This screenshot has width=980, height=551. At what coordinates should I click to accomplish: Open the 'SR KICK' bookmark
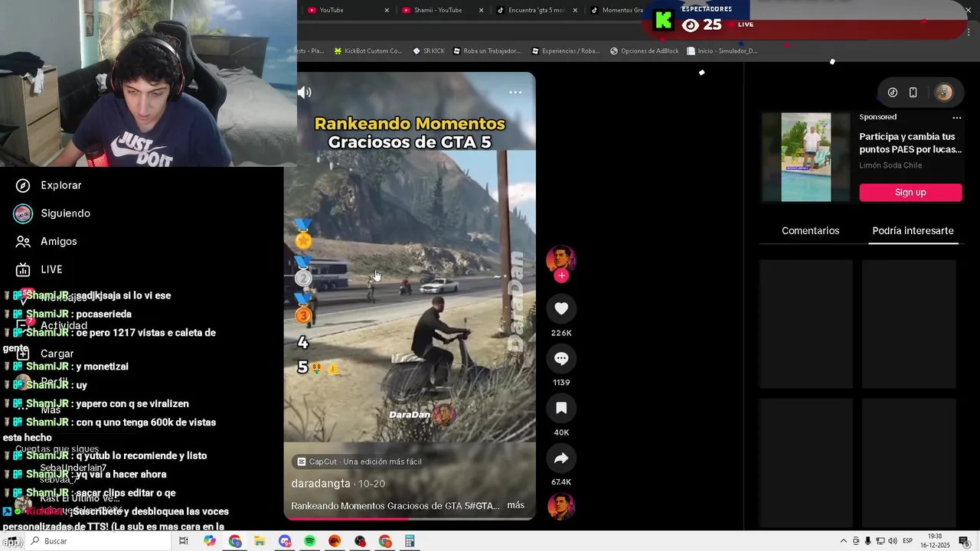[429, 51]
